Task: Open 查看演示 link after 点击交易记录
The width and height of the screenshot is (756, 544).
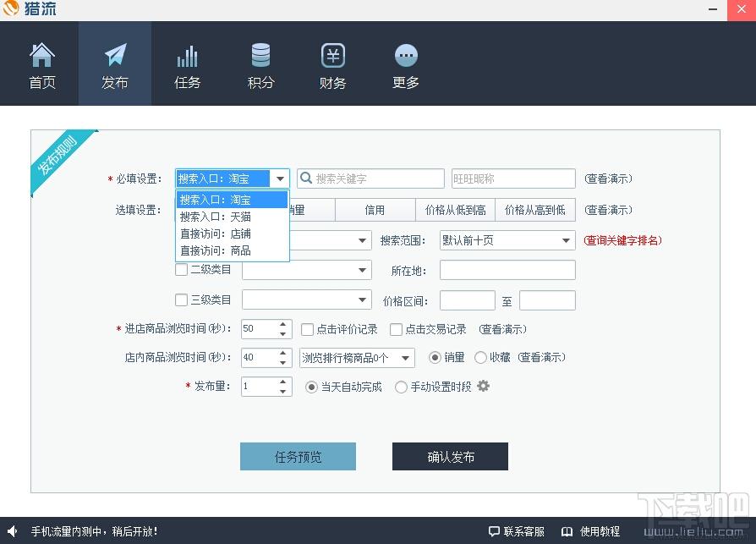Action: pyautogui.click(x=503, y=329)
